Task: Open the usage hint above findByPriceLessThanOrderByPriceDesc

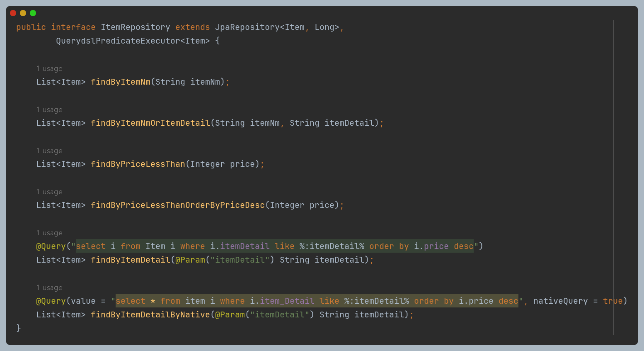Action: point(49,192)
